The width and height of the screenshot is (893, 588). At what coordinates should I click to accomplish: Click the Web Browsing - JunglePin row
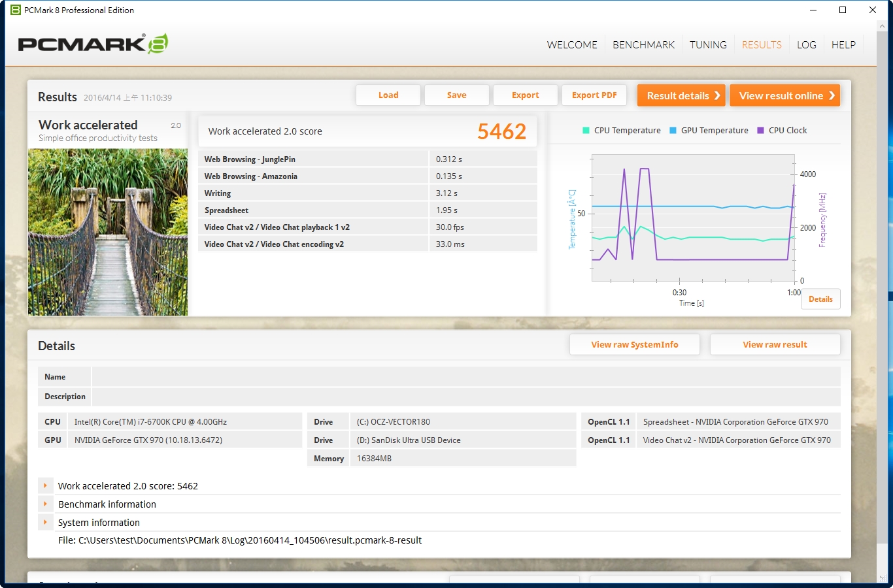pyautogui.click(x=367, y=159)
